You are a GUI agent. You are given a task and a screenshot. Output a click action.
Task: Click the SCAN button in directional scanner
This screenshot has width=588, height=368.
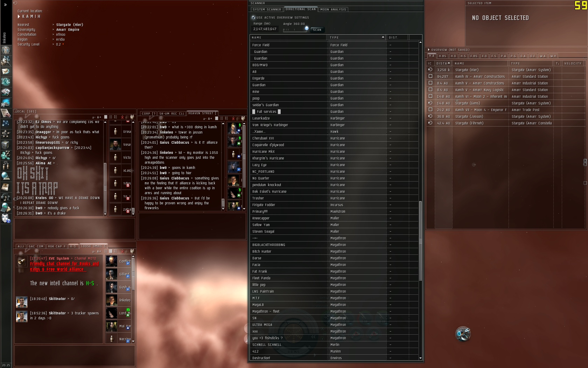point(317,30)
